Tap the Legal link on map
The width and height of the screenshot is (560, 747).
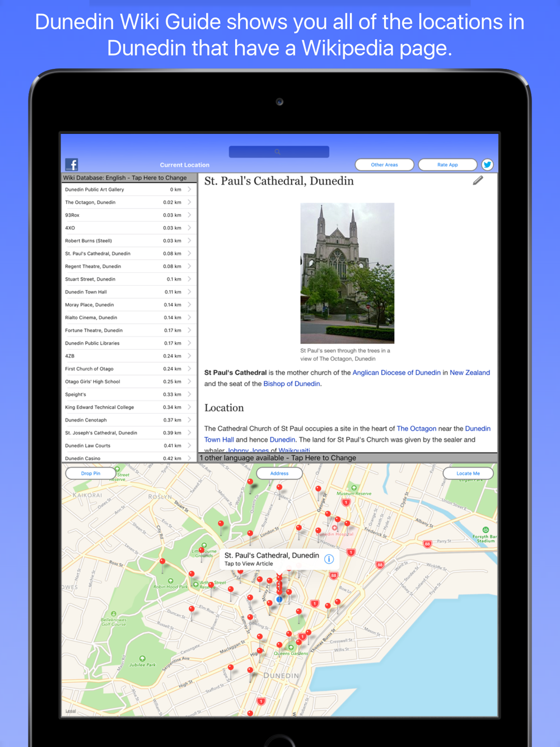pos(71,711)
